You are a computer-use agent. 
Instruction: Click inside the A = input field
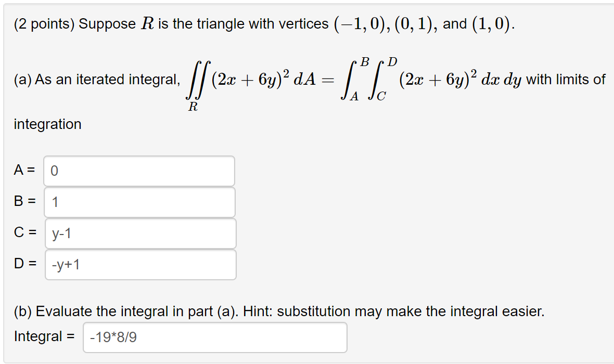138,171
